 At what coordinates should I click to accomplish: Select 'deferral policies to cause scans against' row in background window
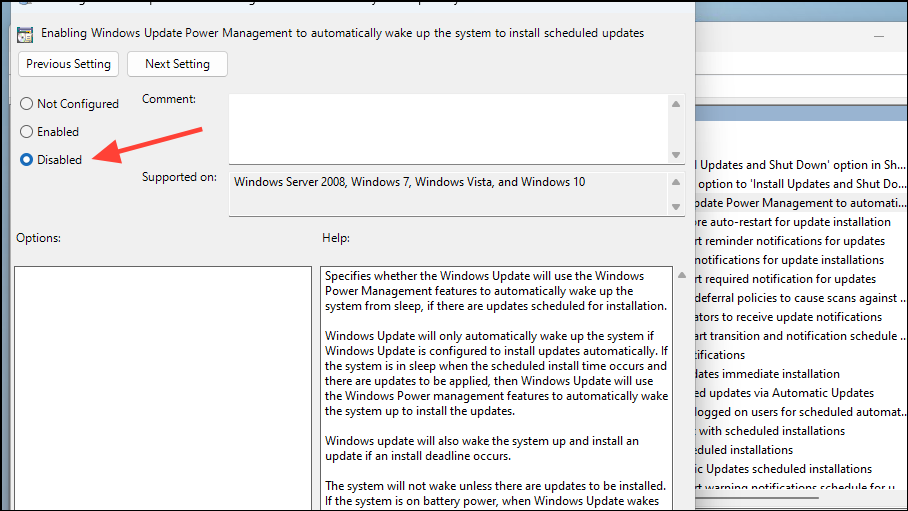(x=801, y=298)
